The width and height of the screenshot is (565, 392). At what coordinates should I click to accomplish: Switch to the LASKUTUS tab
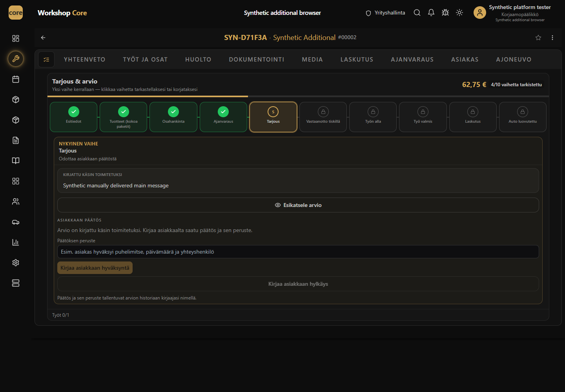pos(357,60)
